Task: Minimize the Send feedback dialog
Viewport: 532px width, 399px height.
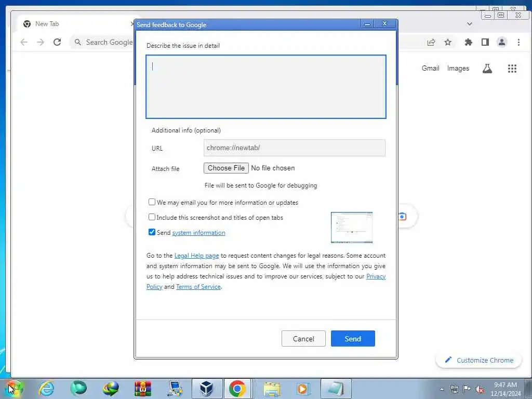Action: [367, 24]
